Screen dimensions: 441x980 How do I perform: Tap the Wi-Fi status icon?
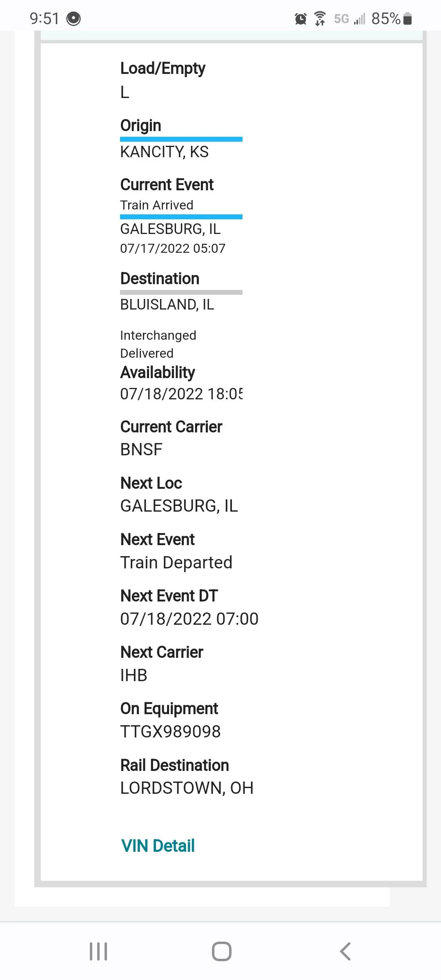pos(320,19)
